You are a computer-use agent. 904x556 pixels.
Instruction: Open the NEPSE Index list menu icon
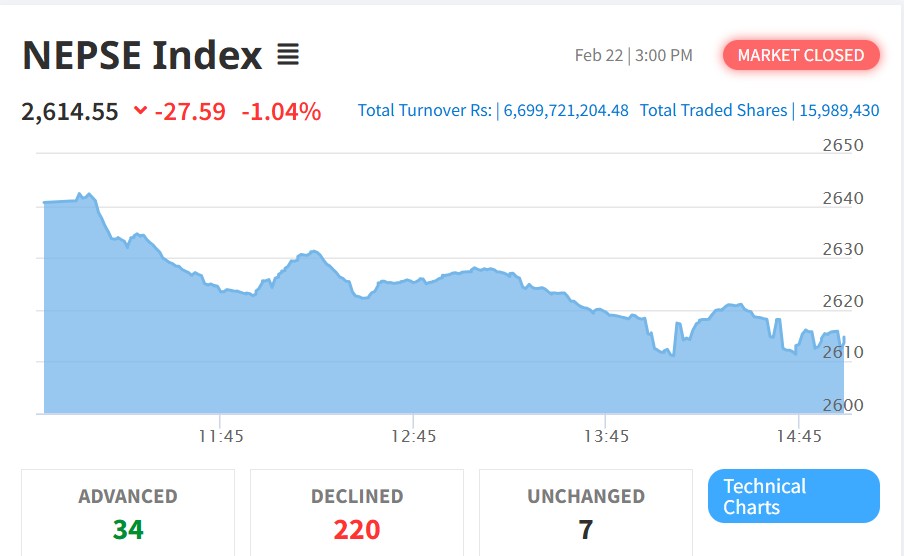(x=288, y=55)
